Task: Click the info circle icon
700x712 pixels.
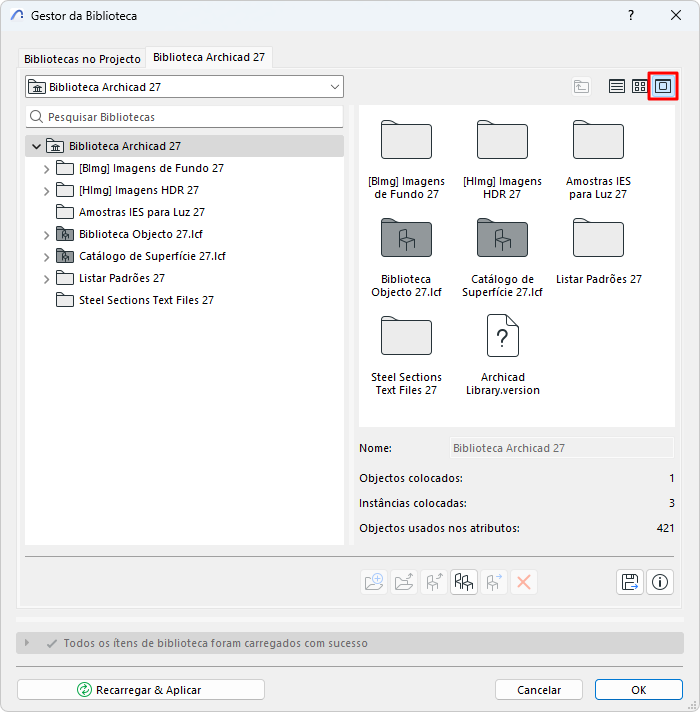Action: tap(660, 582)
